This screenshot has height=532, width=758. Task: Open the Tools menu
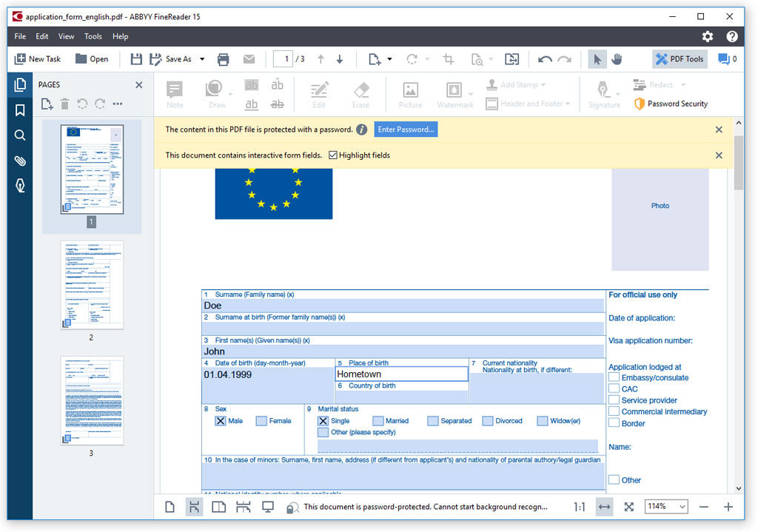[x=93, y=36]
